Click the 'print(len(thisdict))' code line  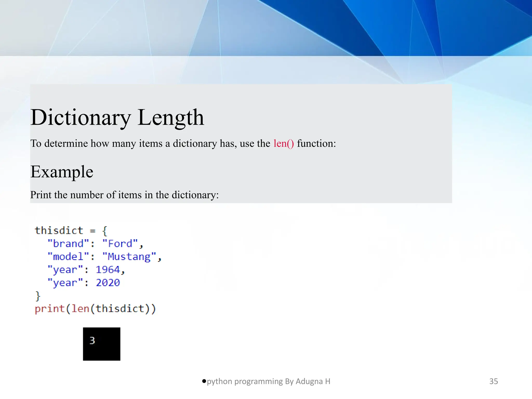pos(95,309)
